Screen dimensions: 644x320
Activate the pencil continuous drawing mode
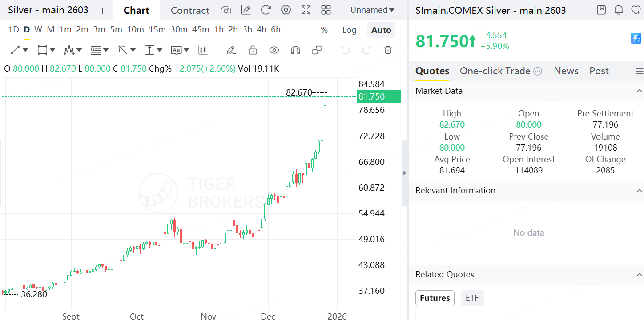tap(231, 50)
